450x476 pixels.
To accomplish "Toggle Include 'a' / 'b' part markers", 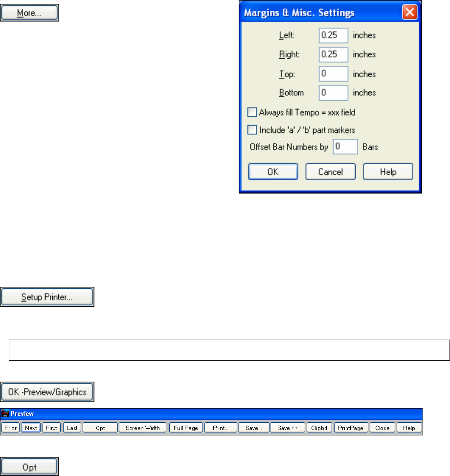I will pos(252,130).
